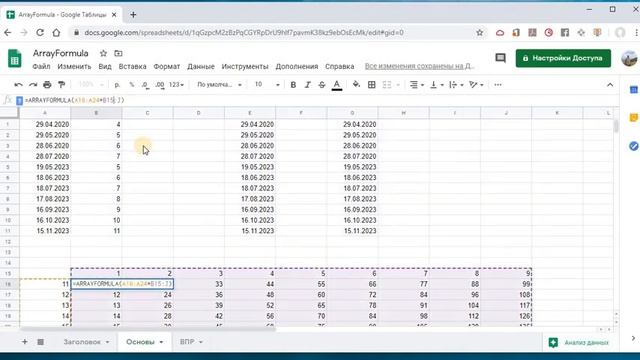This screenshot has width=640, height=360.
Task: Open the Файл menu
Action: click(x=41, y=67)
